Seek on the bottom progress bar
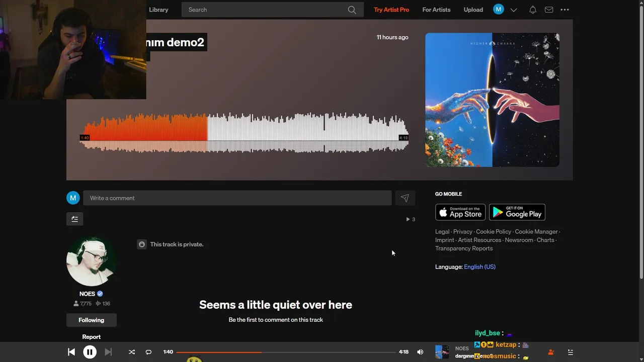This screenshot has width=644, height=362. coord(286,352)
